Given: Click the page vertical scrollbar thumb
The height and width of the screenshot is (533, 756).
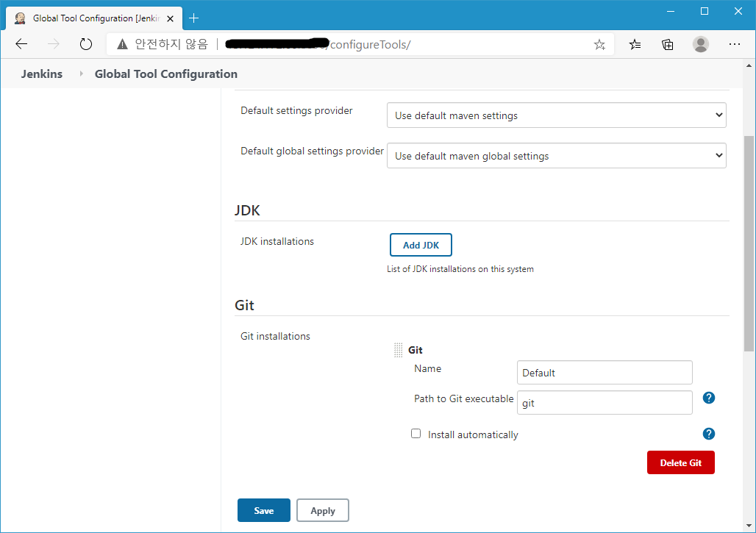Looking at the screenshot, I should (x=749, y=243).
